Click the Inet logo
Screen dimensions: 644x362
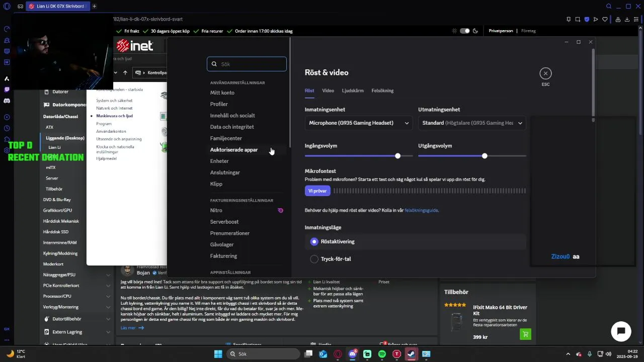[134, 46]
